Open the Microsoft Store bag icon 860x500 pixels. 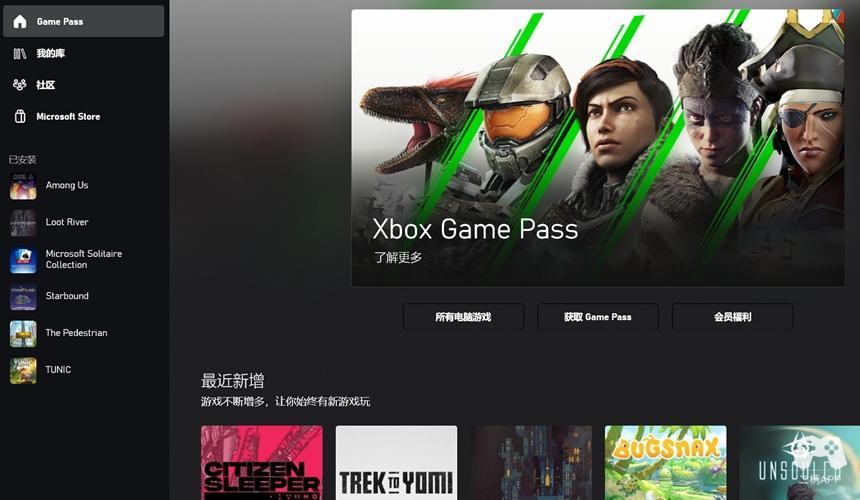(20, 116)
